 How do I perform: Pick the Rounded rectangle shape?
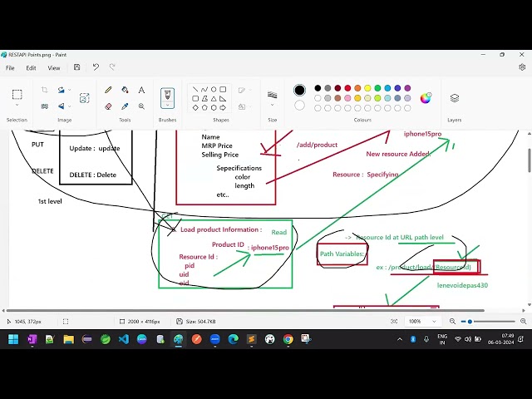coord(195,98)
